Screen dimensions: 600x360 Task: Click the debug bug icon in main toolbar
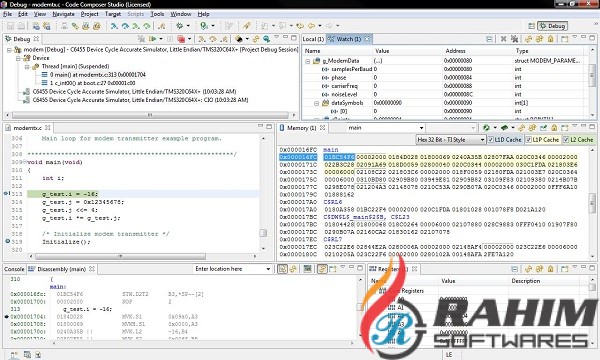pyautogui.click(x=179, y=26)
